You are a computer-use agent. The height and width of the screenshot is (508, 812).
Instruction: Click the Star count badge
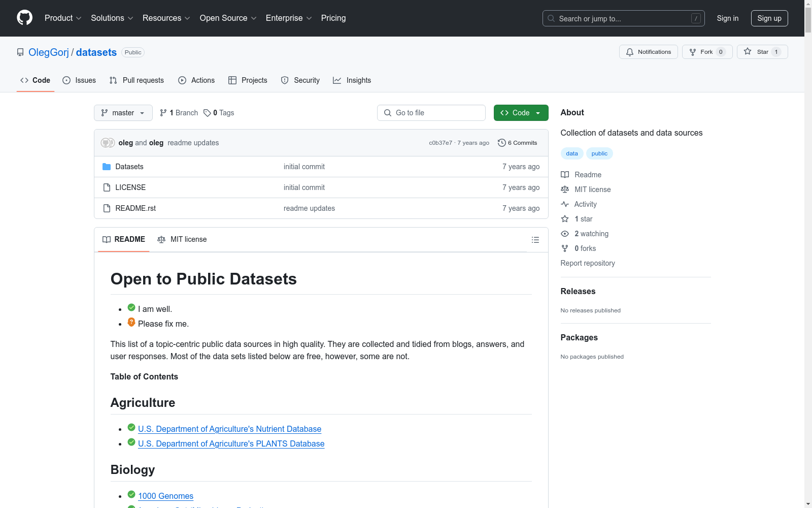point(776,52)
